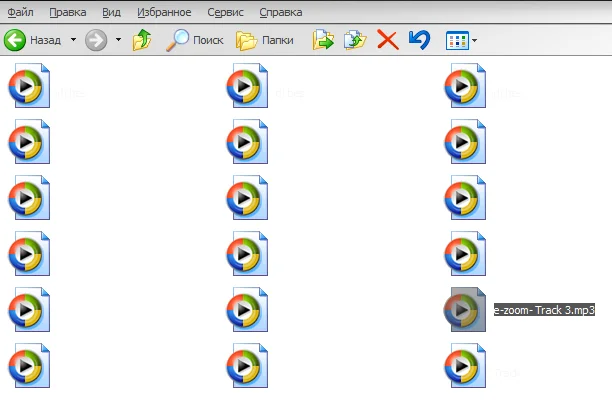Expand the Views dropdown arrow

[474, 40]
